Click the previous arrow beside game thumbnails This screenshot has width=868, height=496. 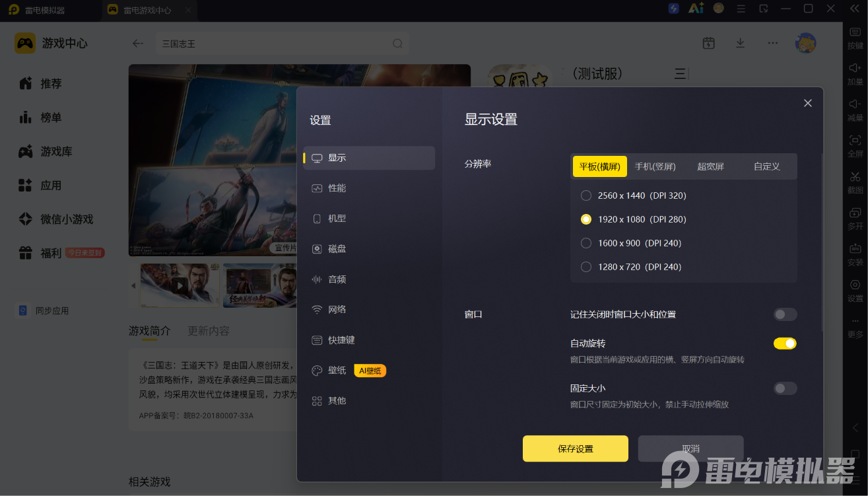[133, 285]
